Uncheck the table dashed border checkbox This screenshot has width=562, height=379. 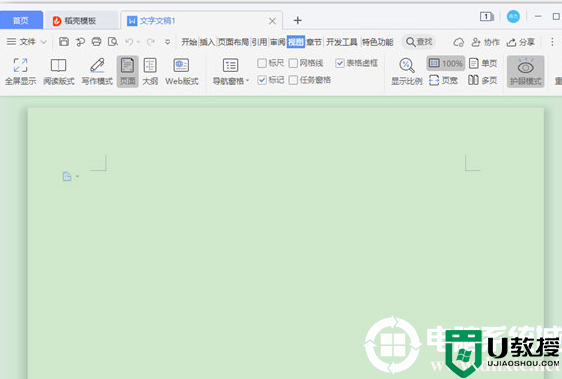(340, 63)
